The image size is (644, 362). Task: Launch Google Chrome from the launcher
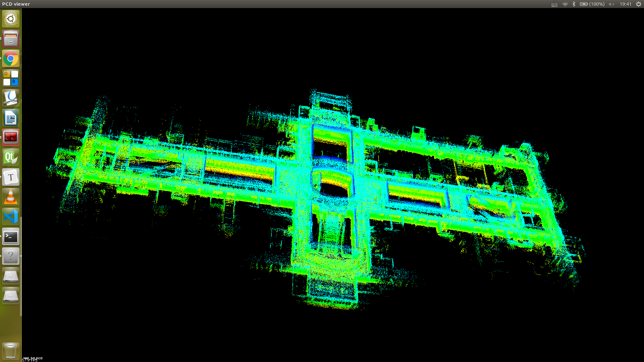click(10, 58)
